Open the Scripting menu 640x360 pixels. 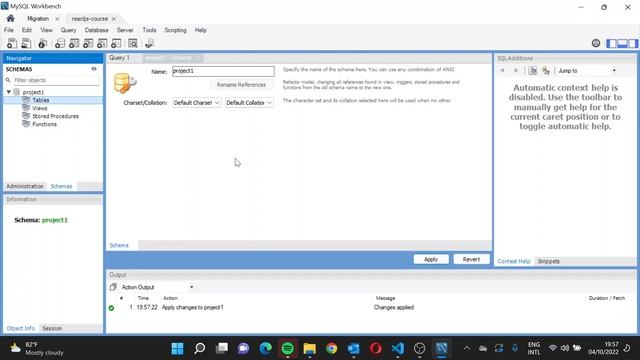[x=175, y=30]
